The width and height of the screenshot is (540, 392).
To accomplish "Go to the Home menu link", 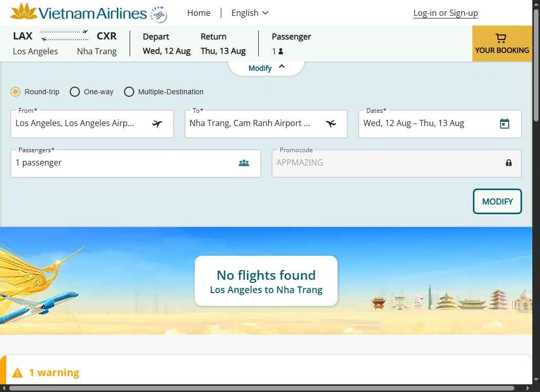I will click(199, 13).
